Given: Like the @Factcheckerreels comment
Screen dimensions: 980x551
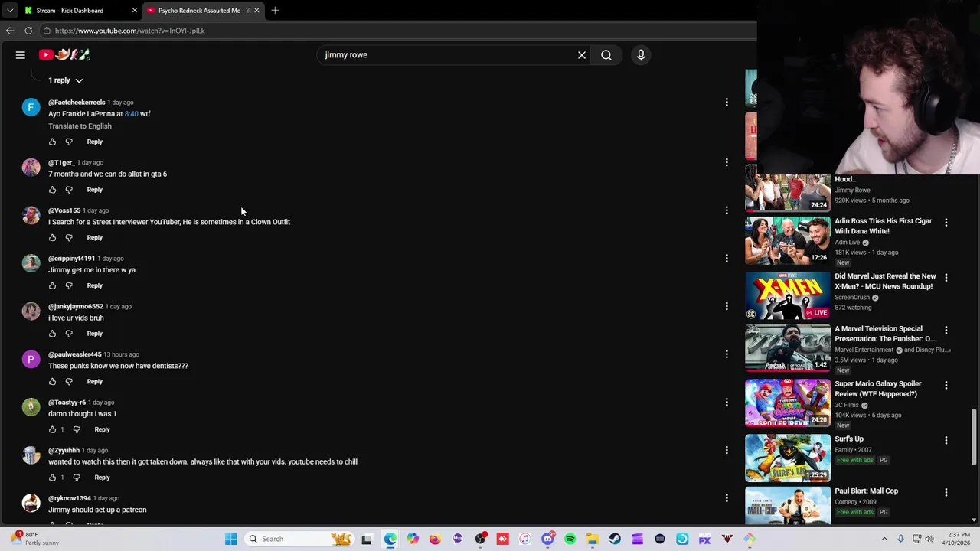Looking at the screenshot, I should (52, 142).
